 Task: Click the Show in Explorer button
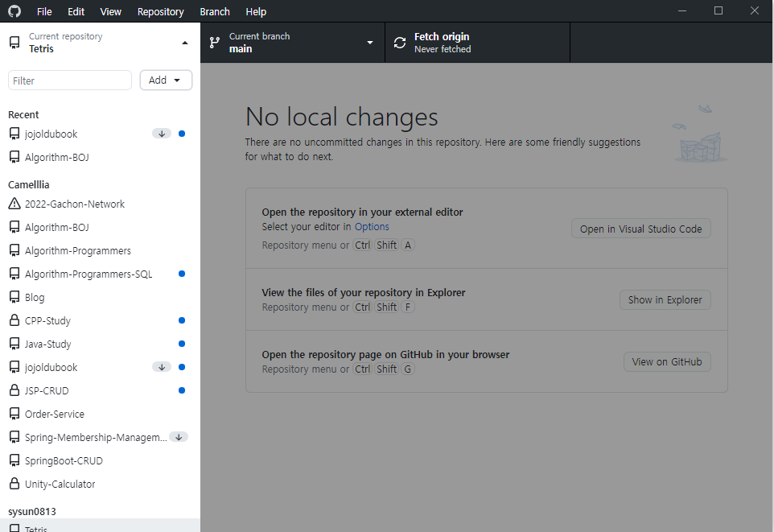click(665, 300)
